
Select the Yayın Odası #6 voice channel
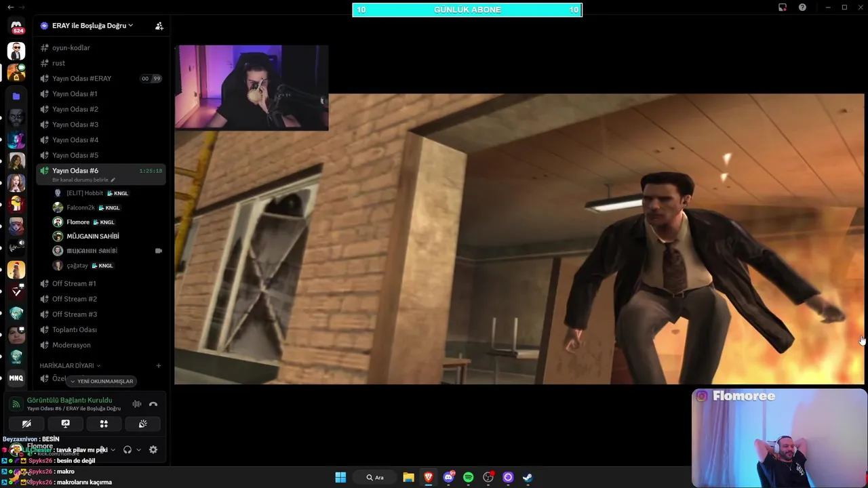(x=102, y=174)
